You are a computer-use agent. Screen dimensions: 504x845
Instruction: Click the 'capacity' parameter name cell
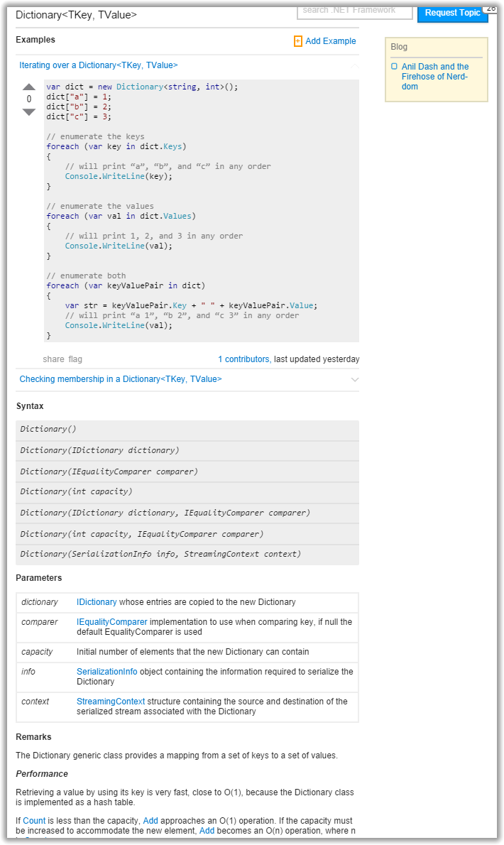click(37, 652)
